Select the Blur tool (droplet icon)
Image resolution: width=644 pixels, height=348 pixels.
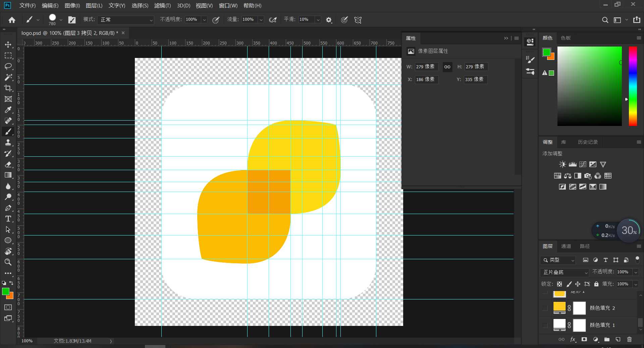click(x=8, y=186)
